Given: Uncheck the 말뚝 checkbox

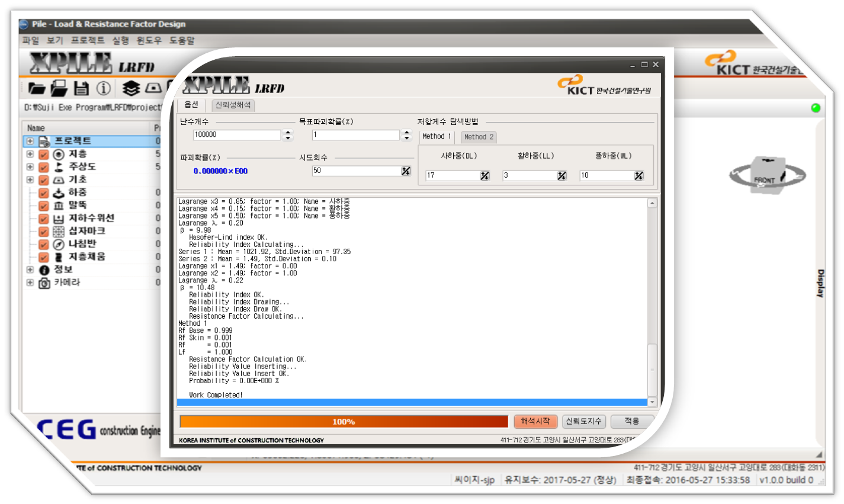Looking at the screenshot, I should pyautogui.click(x=44, y=206).
